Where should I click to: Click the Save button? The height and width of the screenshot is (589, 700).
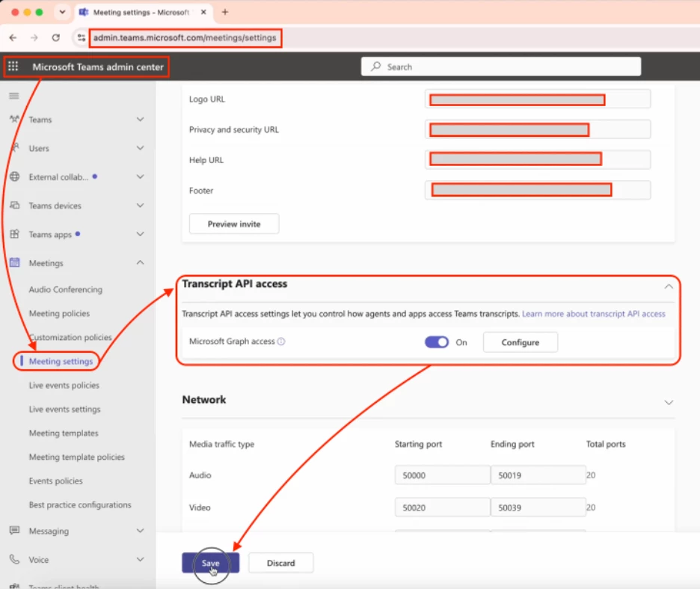click(x=210, y=563)
